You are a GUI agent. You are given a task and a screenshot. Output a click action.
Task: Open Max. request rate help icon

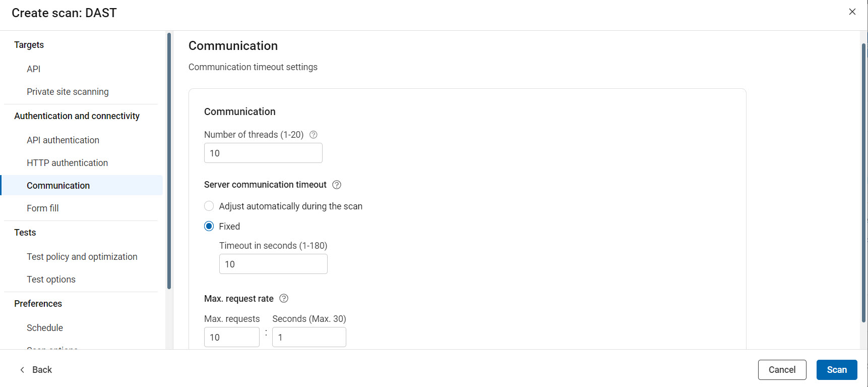[284, 298]
